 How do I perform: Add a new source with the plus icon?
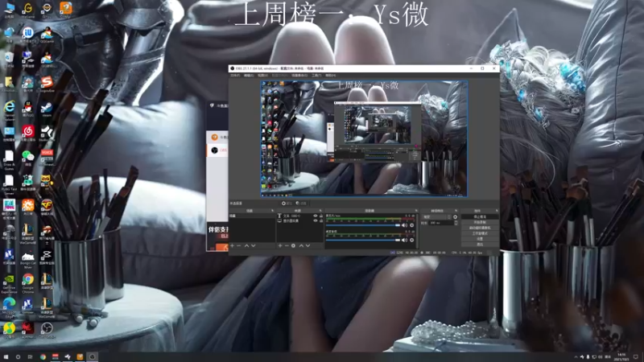[x=280, y=246]
